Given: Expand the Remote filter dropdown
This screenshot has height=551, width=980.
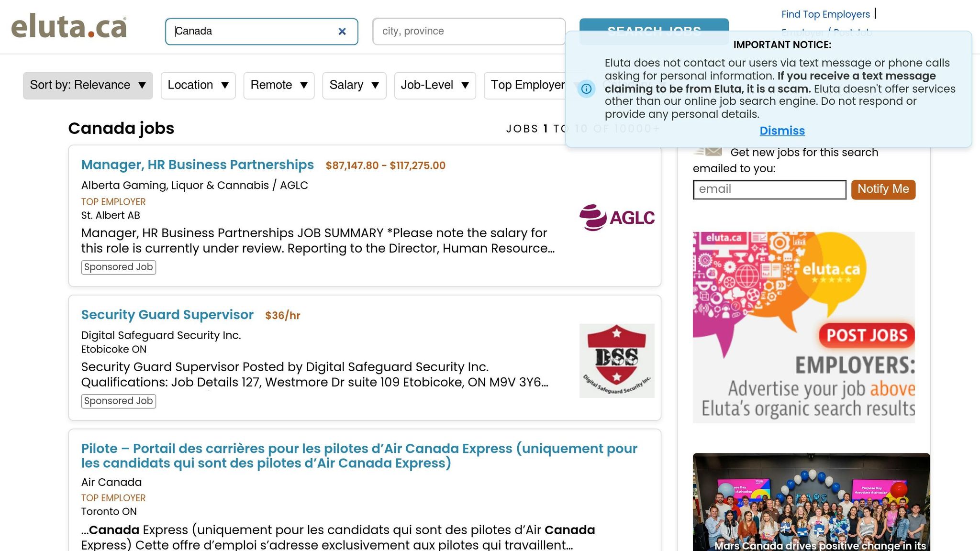Looking at the screenshot, I should coord(279,86).
